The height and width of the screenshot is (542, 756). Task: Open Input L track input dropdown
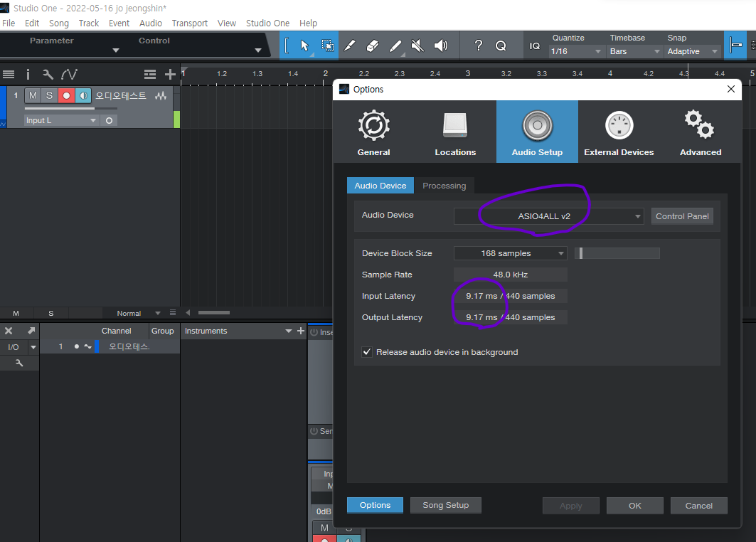point(62,120)
